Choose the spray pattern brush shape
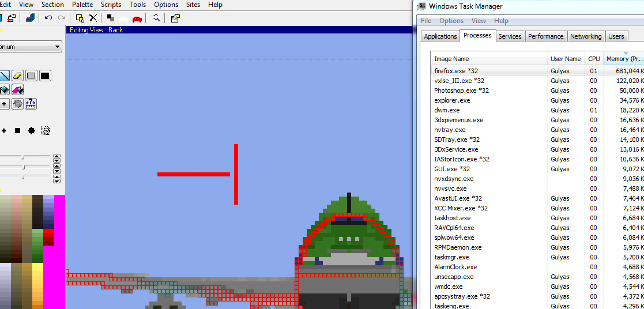 pos(45,131)
